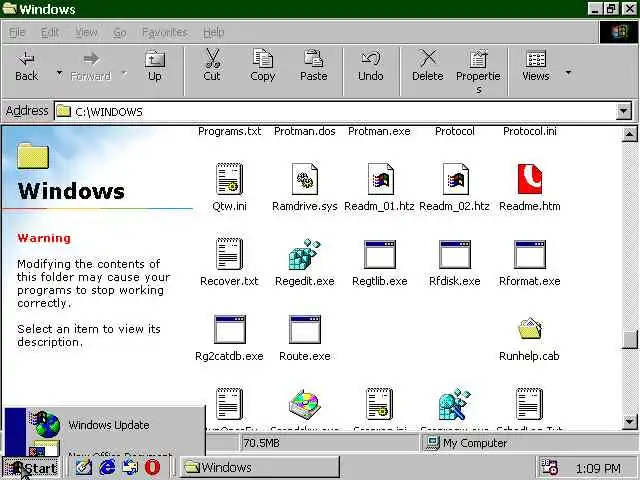Click the Programs.txt file name
The width and height of the screenshot is (640, 480).
pos(229,131)
